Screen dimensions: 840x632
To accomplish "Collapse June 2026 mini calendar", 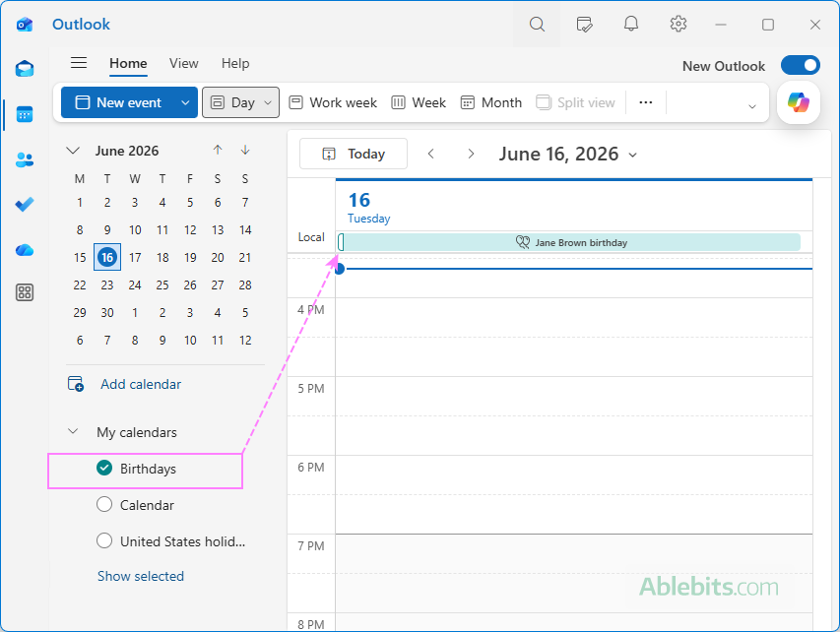I will pyautogui.click(x=73, y=151).
